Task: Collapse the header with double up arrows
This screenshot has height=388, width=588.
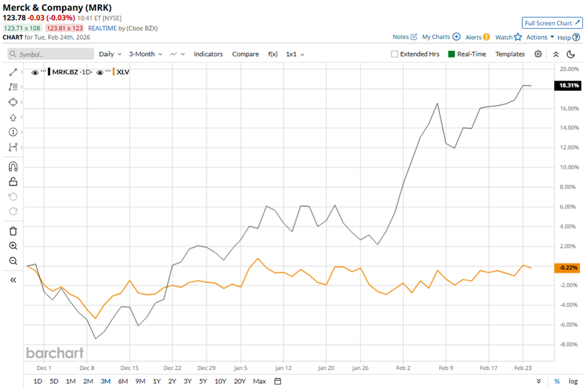Action: click(x=555, y=54)
